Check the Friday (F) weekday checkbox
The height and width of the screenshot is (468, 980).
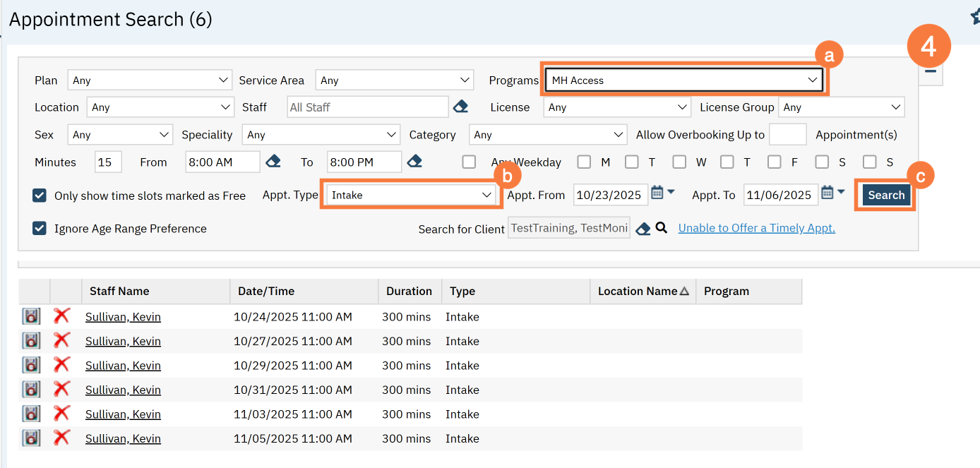pyautogui.click(x=775, y=162)
